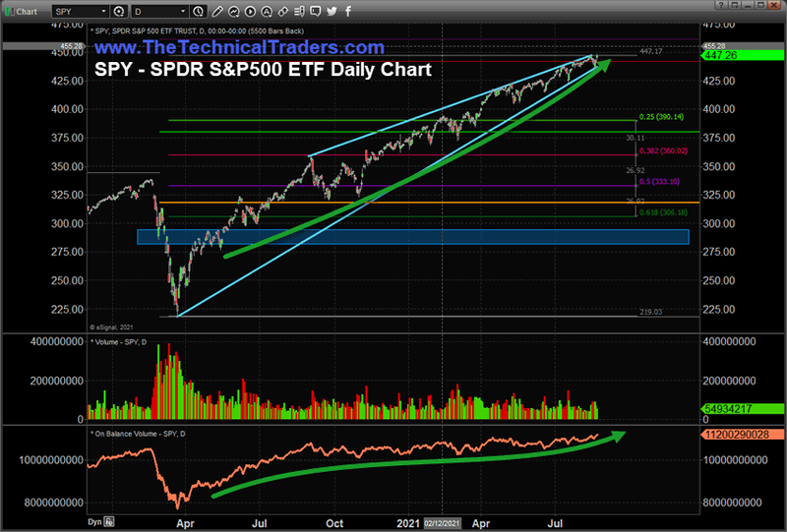Click the 02/12/2021 date cursor label
This screenshot has height=532, width=787.
click(442, 523)
